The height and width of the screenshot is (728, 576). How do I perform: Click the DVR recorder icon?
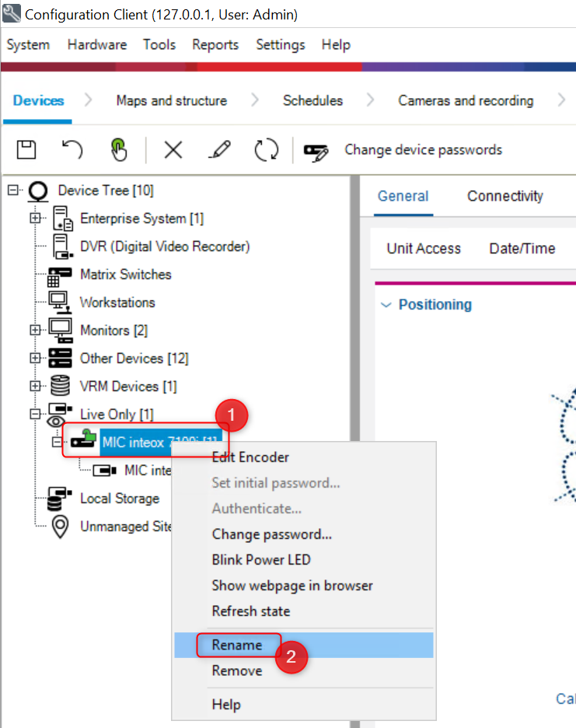pos(62,247)
